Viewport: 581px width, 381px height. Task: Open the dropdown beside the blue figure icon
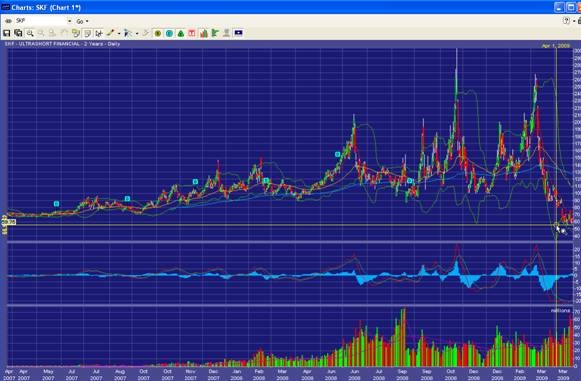tap(137, 33)
